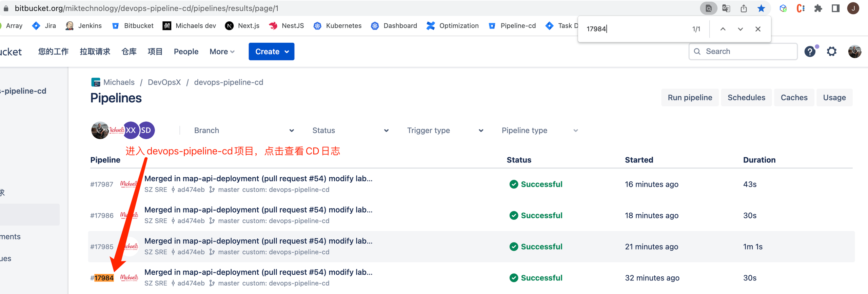Screen dimensions: 868x294
Task: Open the More navigation menu
Action: point(222,52)
